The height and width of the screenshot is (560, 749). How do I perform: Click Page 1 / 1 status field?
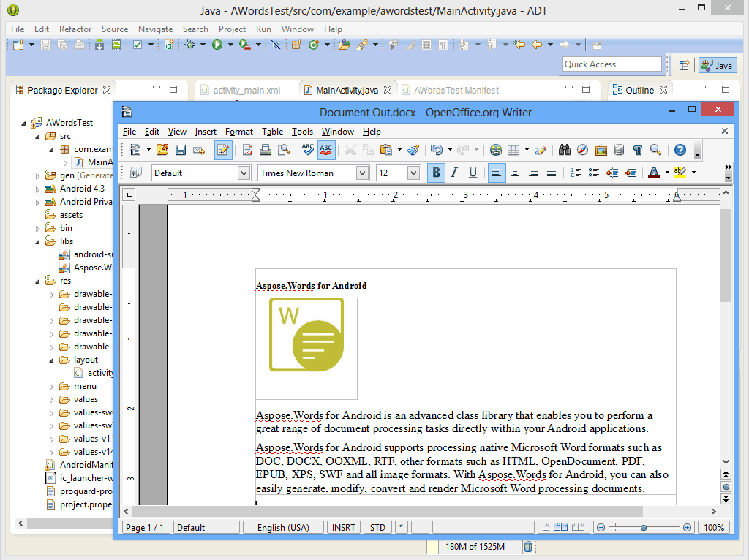pos(145,528)
